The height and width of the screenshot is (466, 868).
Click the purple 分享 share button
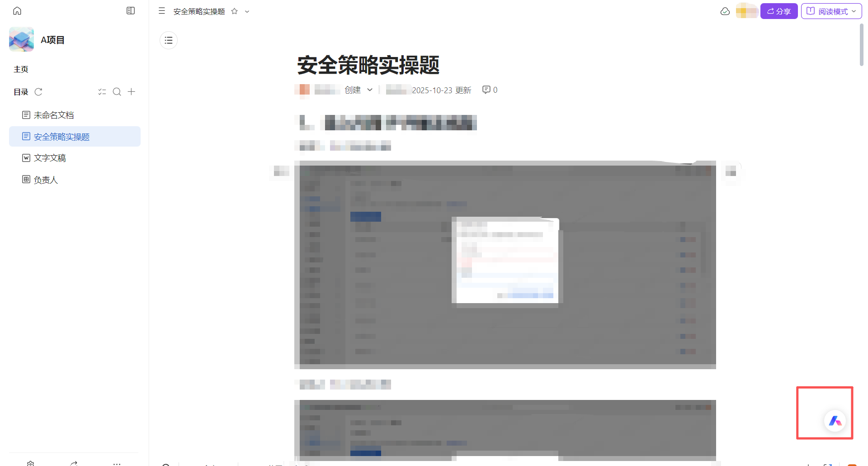[x=779, y=11]
